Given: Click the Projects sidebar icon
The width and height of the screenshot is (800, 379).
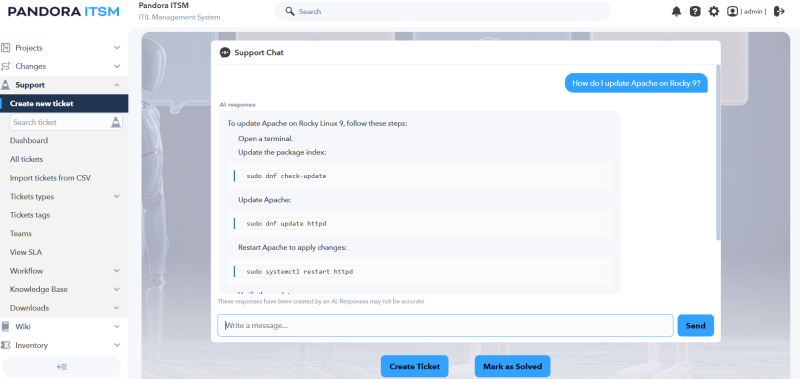Looking at the screenshot, I should (6, 48).
